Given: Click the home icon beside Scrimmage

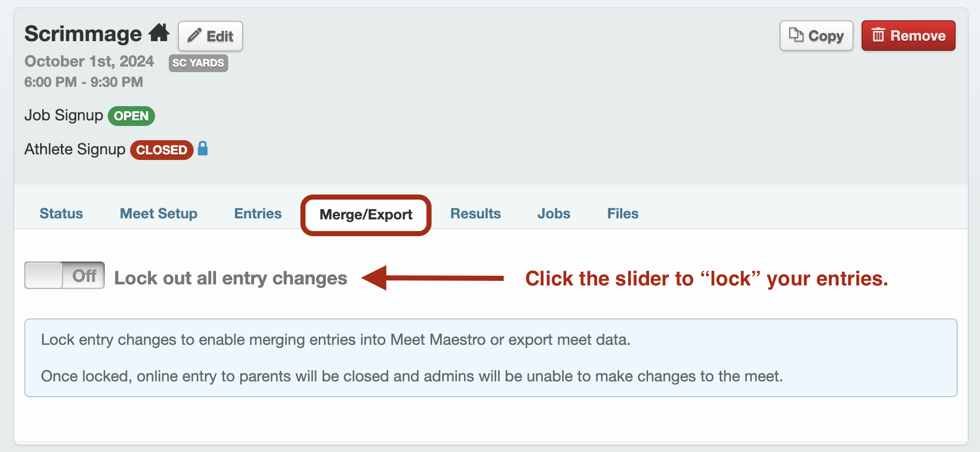Looking at the screenshot, I should coord(159,33).
